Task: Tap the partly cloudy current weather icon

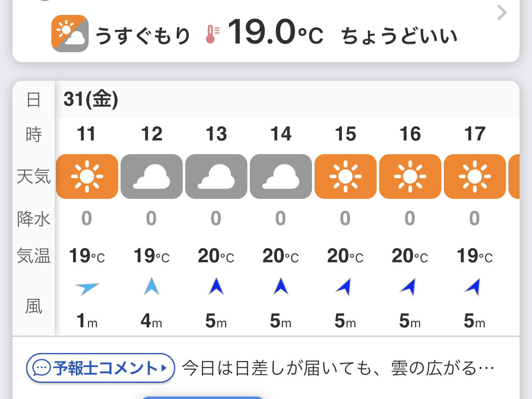Action: (x=70, y=34)
